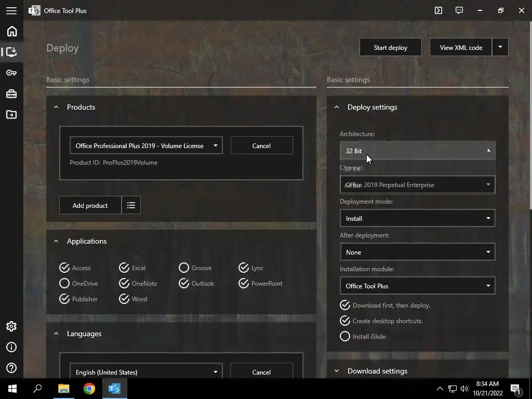Open the Help question mark icon

pos(11,368)
